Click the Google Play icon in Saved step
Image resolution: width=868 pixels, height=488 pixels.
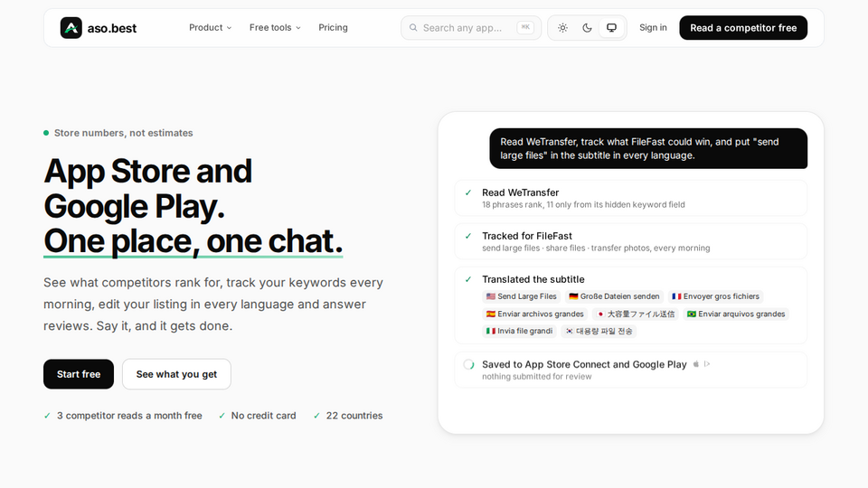pos(707,364)
